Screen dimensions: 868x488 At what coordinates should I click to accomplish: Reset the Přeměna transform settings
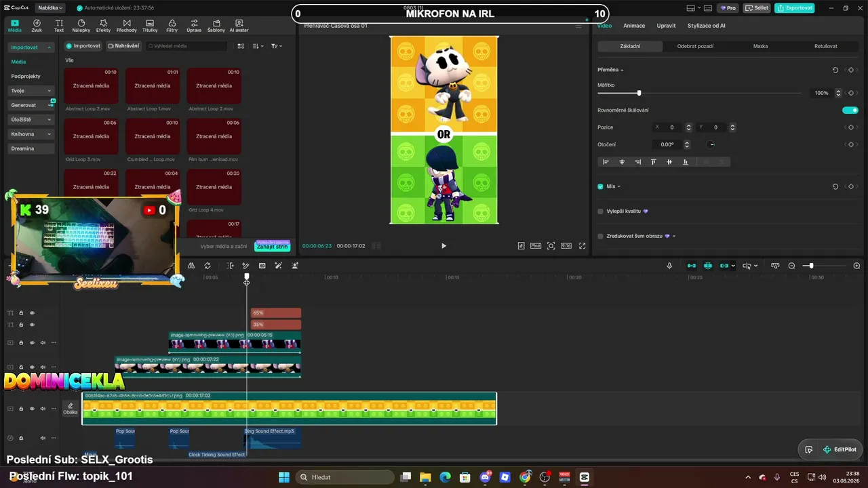tap(835, 70)
